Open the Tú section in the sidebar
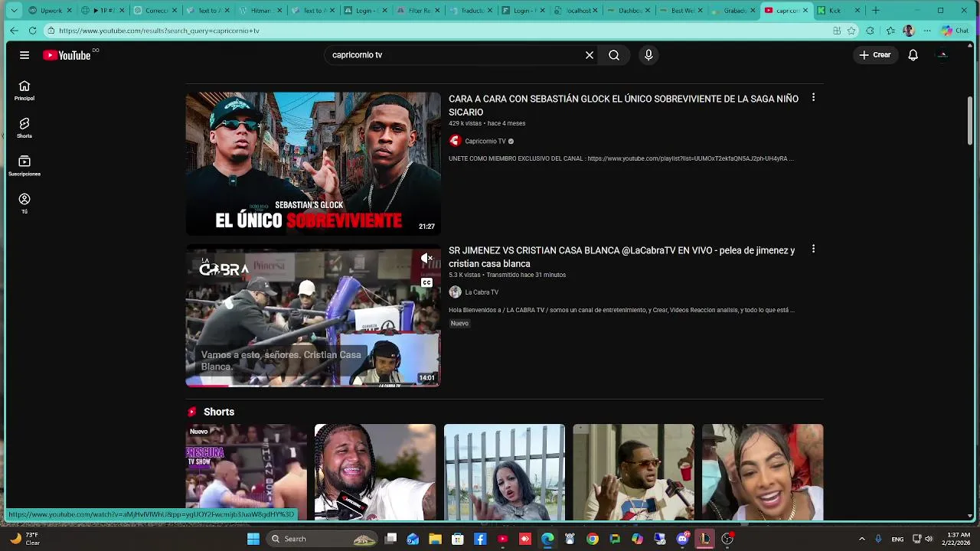The height and width of the screenshot is (551, 980). [x=24, y=203]
